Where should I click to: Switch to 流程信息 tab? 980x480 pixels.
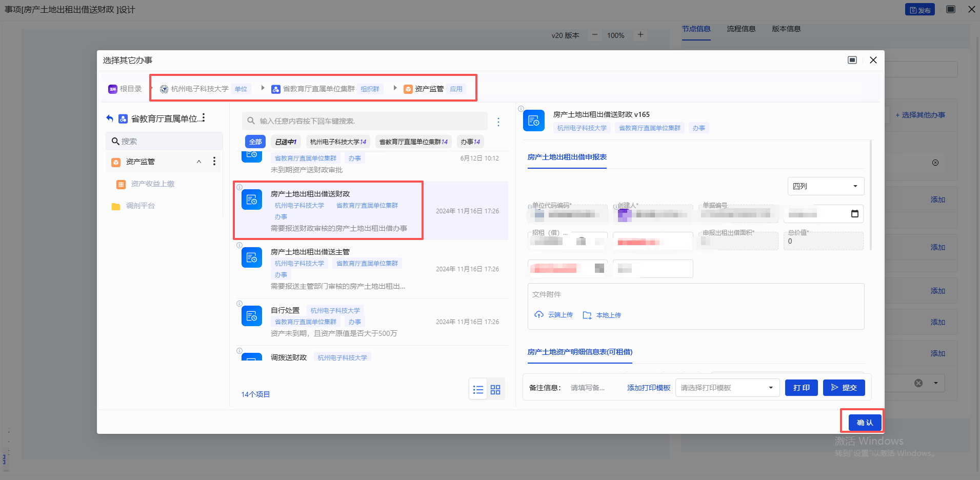pos(741,29)
